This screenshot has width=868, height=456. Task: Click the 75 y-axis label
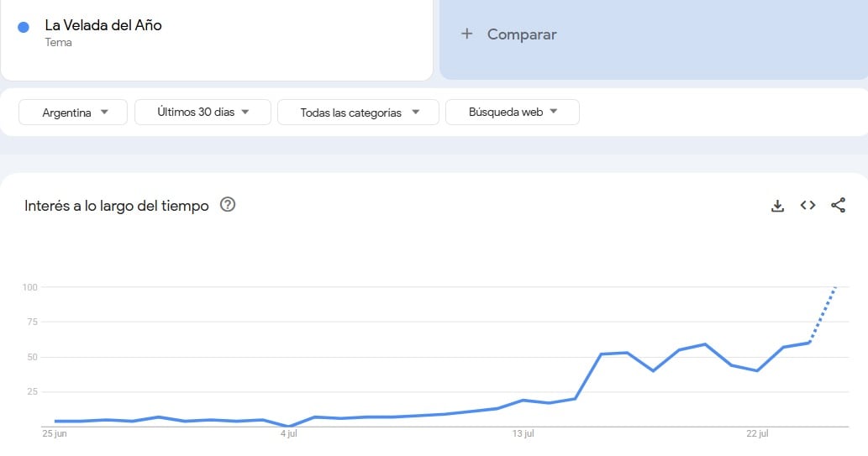coord(32,322)
